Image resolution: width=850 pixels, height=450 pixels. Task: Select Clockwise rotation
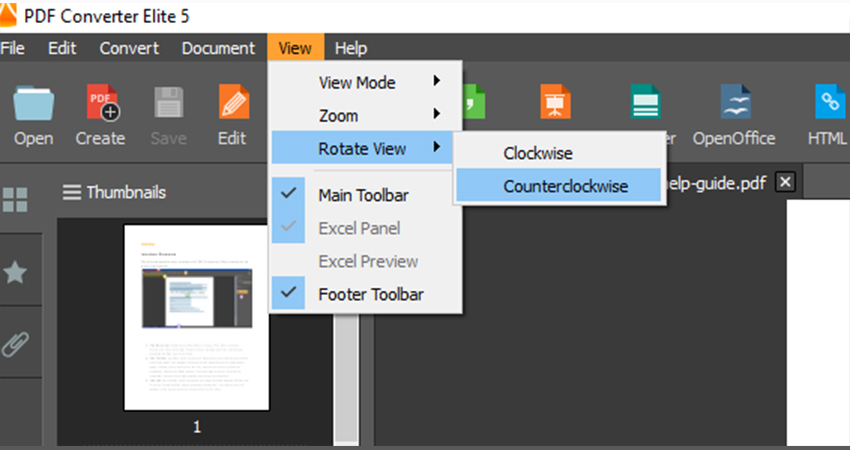[558, 153]
